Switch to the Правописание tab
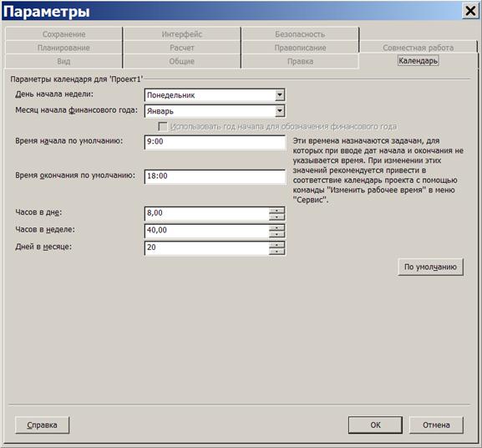The height and width of the screenshot is (448, 482). [300, 48]
